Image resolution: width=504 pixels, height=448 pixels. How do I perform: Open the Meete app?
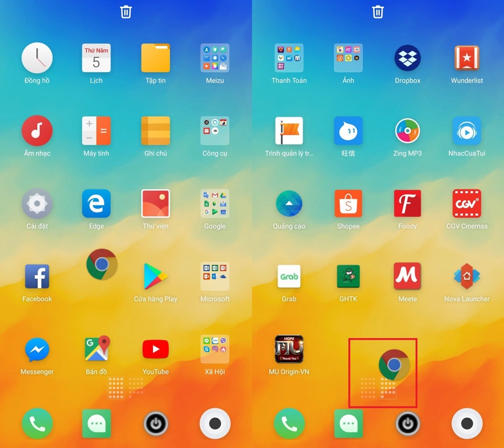pos(407,276)
